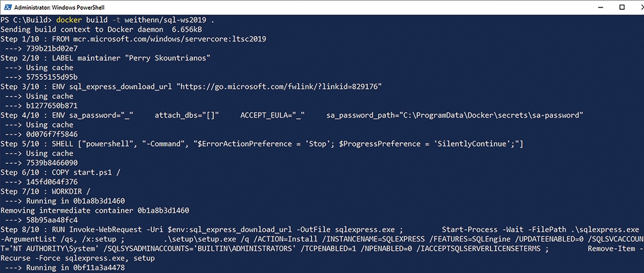
Task: Click the Step 5/10 SHELL powershell line
Action: [262, 144]
